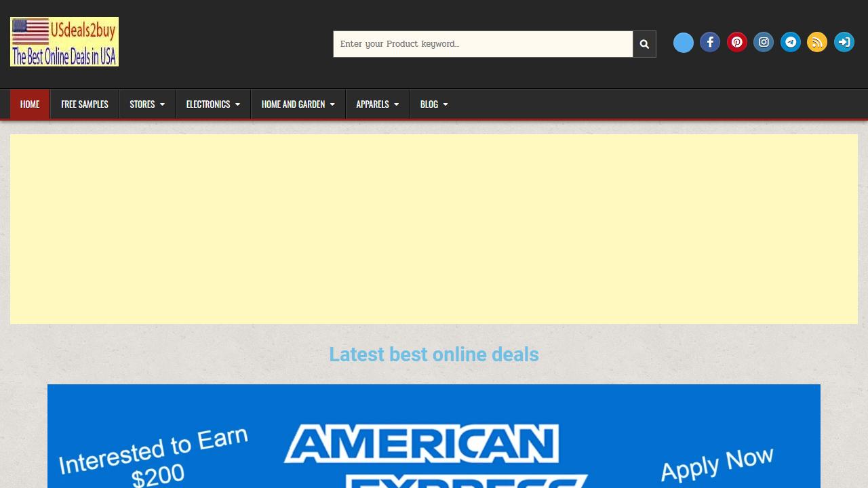Click the login arrow icon

click(x=844, y=42)
